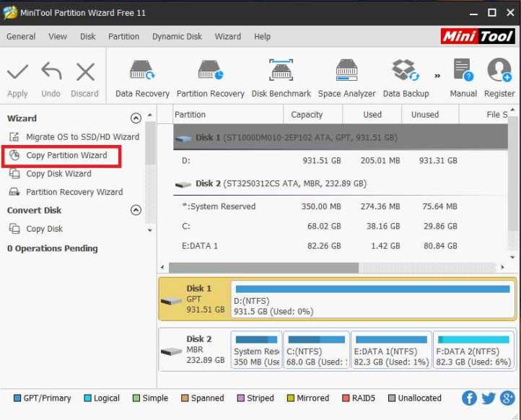Open the Facebook link icon
The height and width of the screenshot is (420, 521).
469,398
